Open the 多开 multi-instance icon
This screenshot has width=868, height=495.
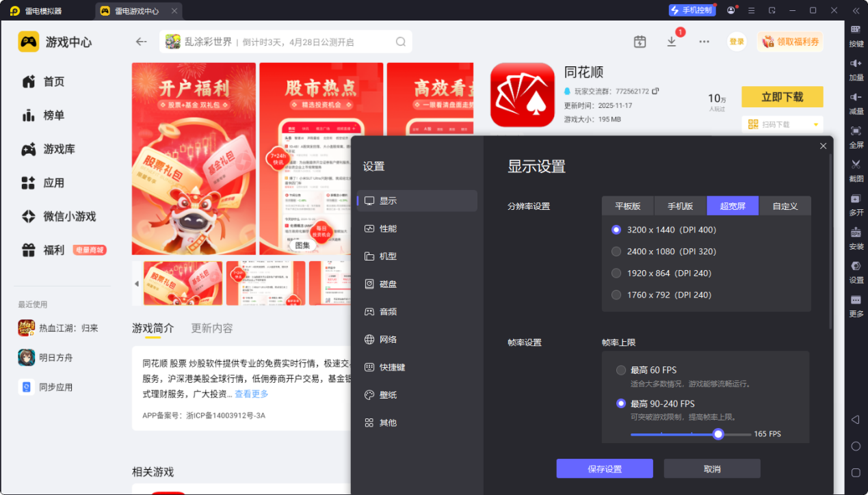click(x=856, y=198)
